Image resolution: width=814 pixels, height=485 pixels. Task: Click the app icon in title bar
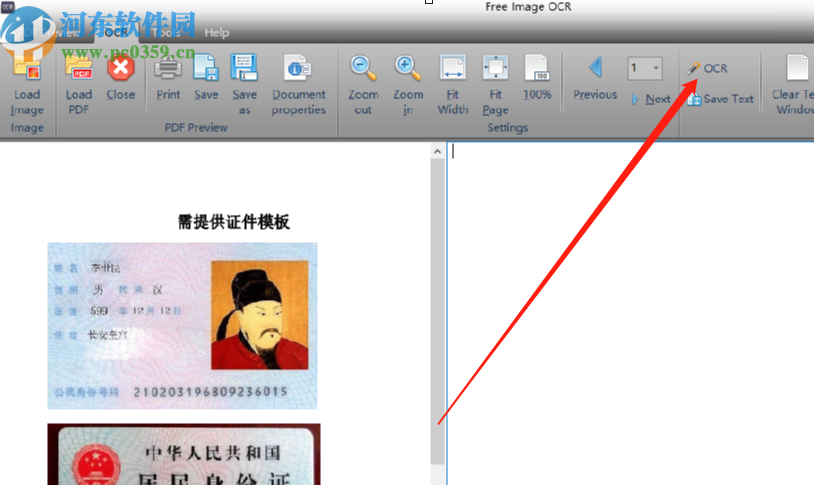click(x=7, y=6)
